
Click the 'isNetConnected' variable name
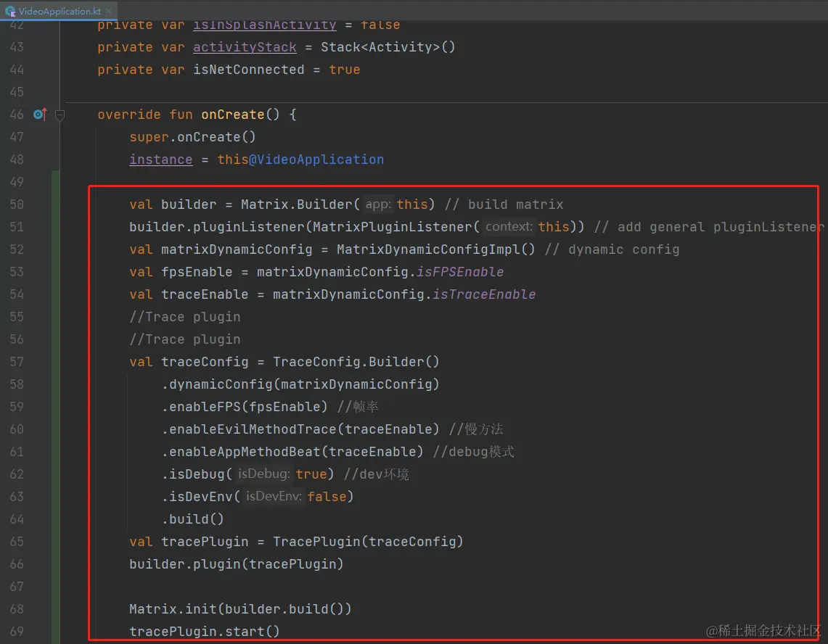[249, 70]
